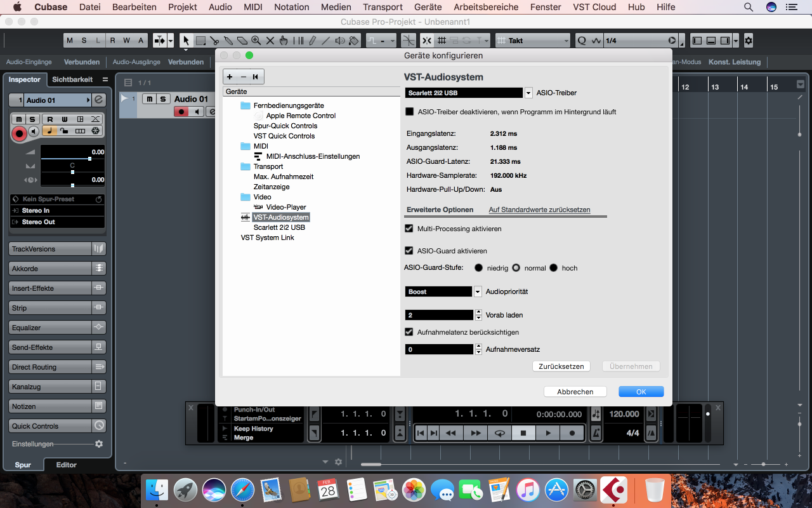Click Play in transport panel

[x=548, y=433]
